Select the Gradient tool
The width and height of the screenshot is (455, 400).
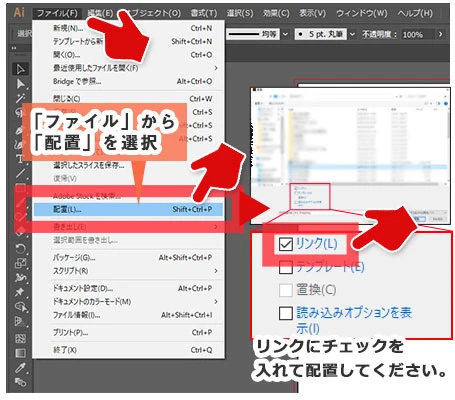pyautogui.click(x=20, y=353)
